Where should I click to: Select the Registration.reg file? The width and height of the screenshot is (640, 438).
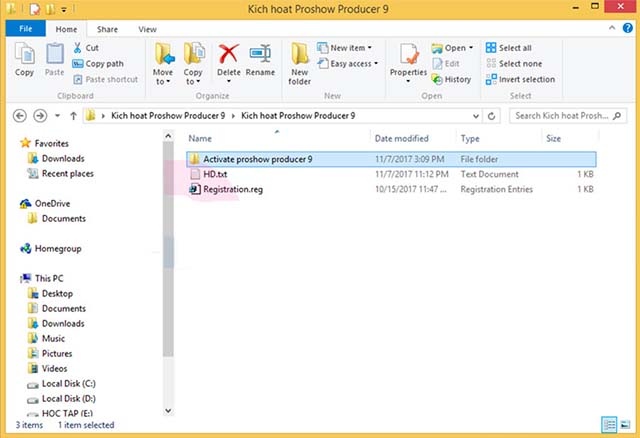(x=233, y=188)
